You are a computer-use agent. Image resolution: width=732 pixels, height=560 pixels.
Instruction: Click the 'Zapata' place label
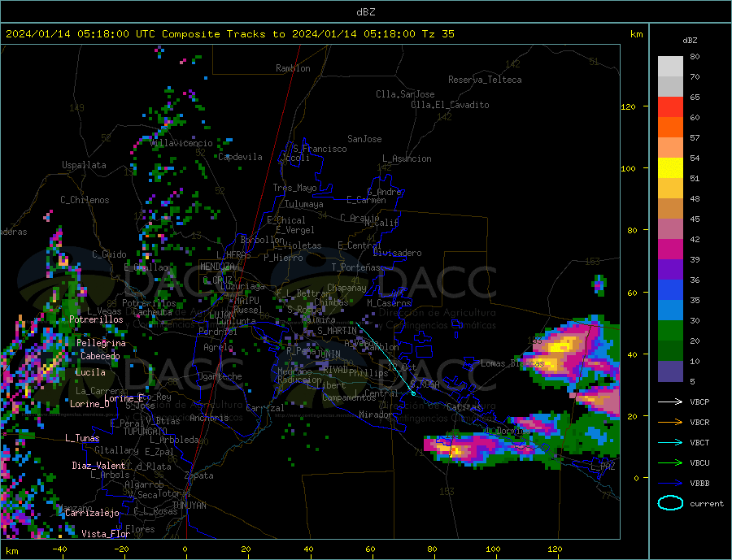coord(199,476)
